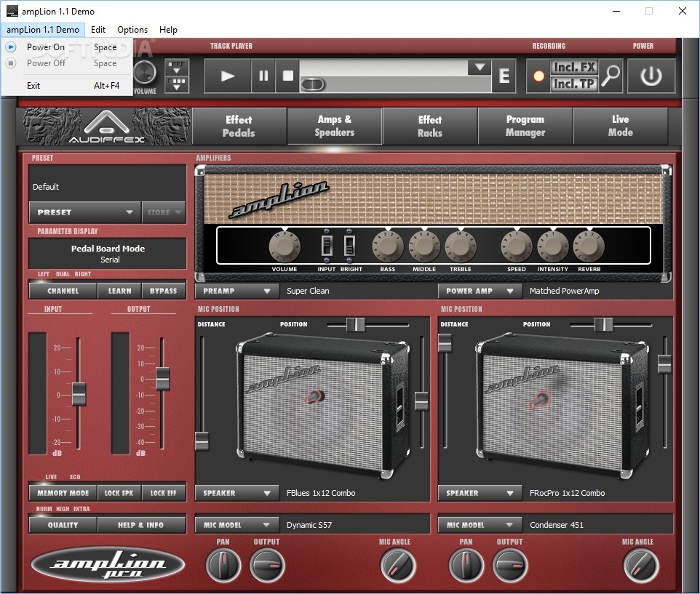This screenshot has height=594, width=700.
Task: Click the right speaker PAN knob
Action: click(x=466, y=565)
